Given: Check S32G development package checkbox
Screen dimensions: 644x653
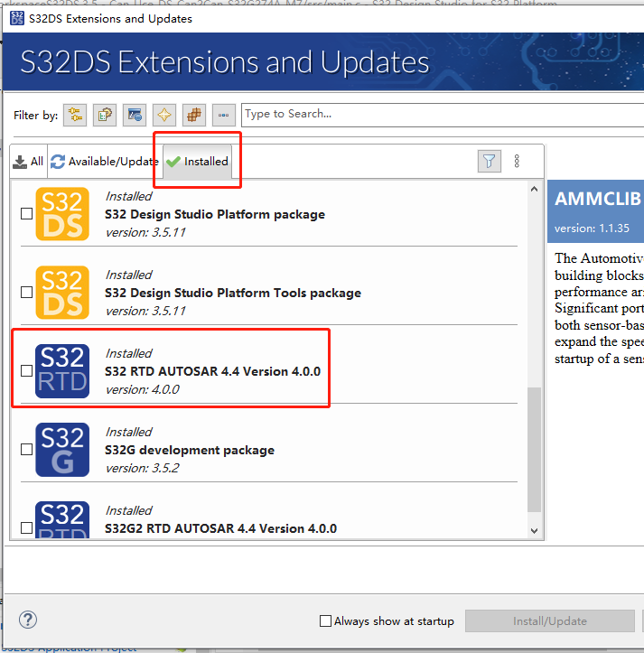Looking at the screenshot, I should pyautogui.click(x=27, y=450).
